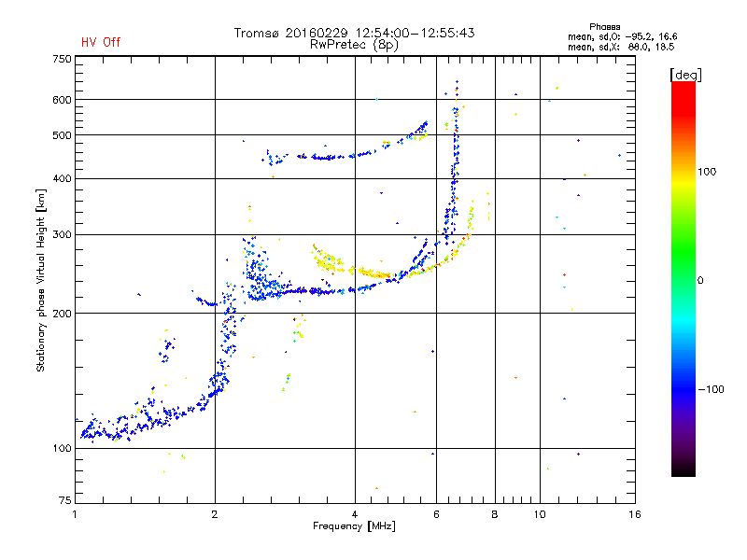This screenshot has height=560, width=747.
Task: Click the 'Frequency [MHz]' axis title
Action: 354,526
